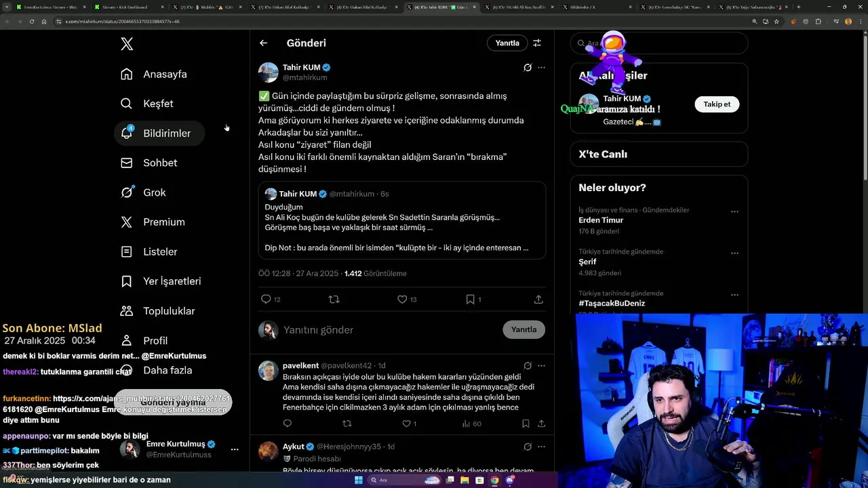Click the Keşfet magnifier icon
The height and width of the screenshot is (488, 868).
tap(127, 104)
